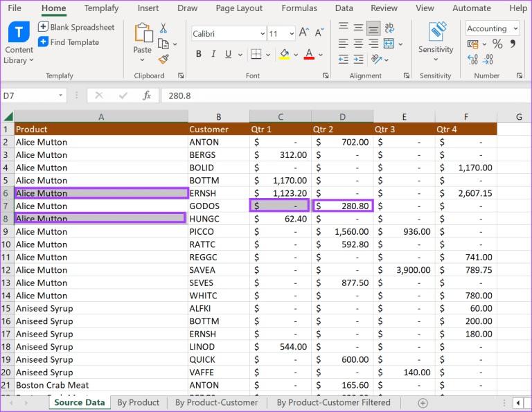Increase indent

358,60
